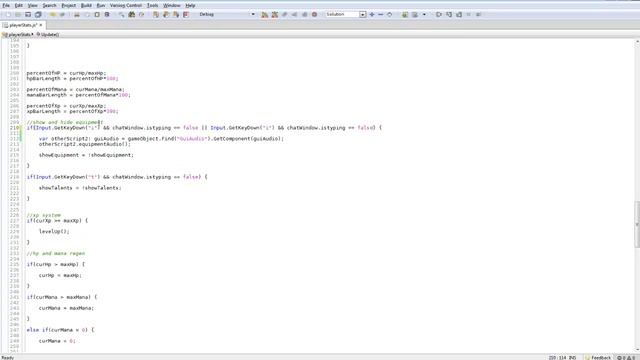Click the second build icon after Debug
The image size is (640, 360).
(275, 15)
